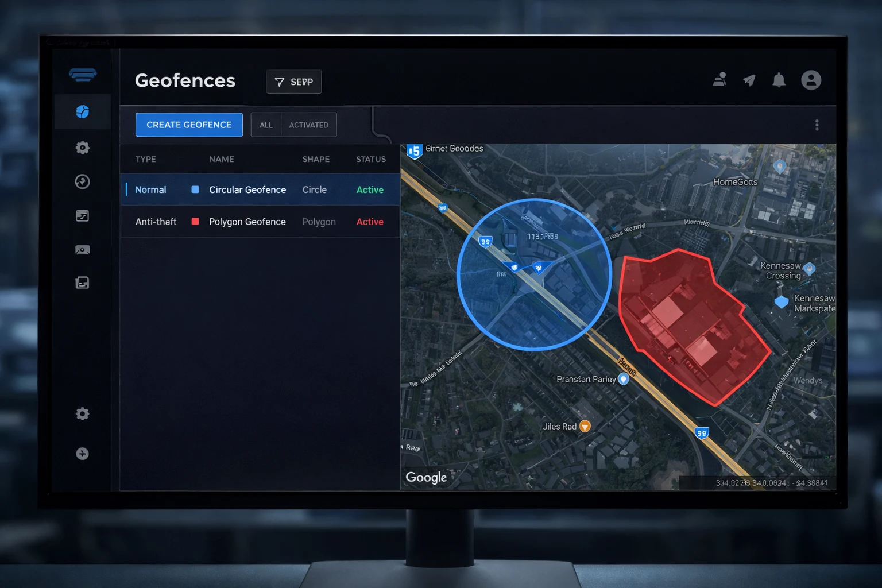Open the SEPP filter dropdown
Screen dimensions: 882x588
coord(293,82)
